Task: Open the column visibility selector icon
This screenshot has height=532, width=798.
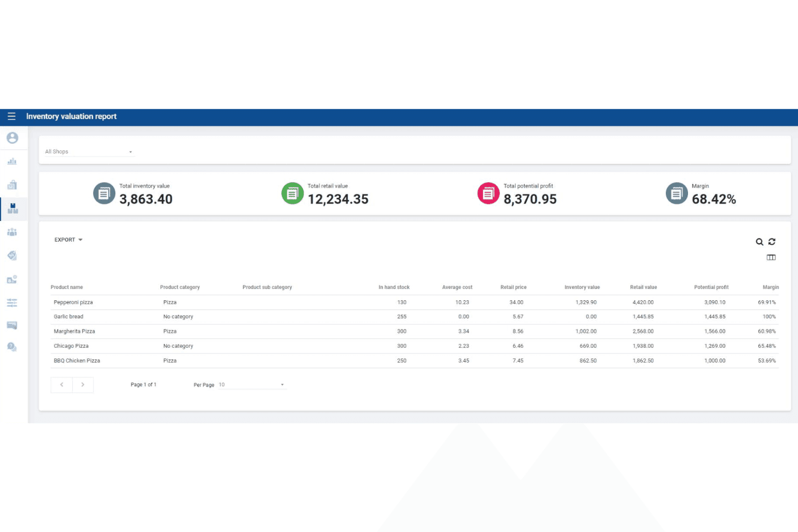Action: point(771,258)
